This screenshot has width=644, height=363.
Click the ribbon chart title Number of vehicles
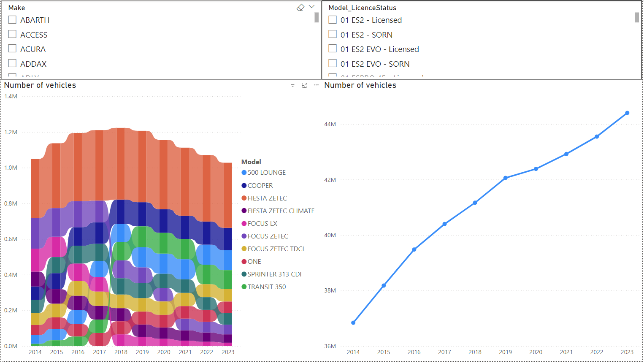pyautogui.click(x=40, y=85)
